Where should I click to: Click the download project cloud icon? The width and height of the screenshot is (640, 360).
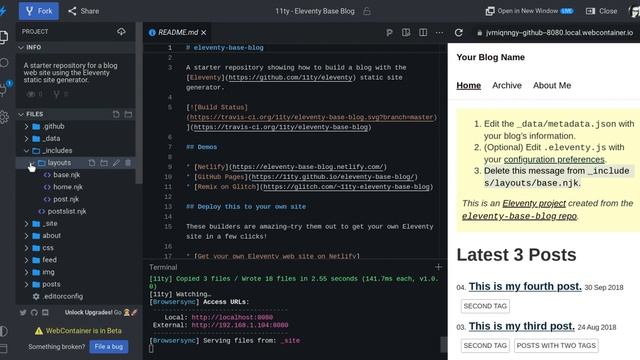point(121,31)
